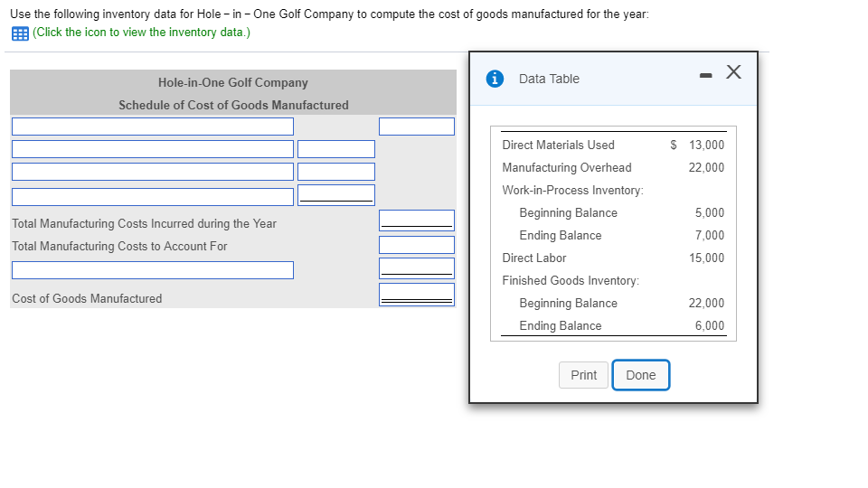The width and height of the screenshot is (868, 488).
Task: Click the Done button
Action: point(640,375)
